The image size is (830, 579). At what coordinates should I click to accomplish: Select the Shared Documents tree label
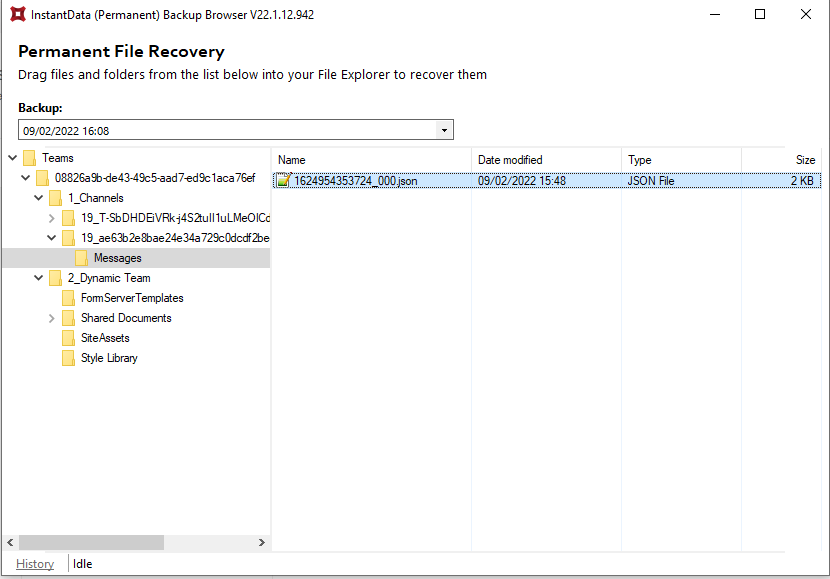click(127, 318)
